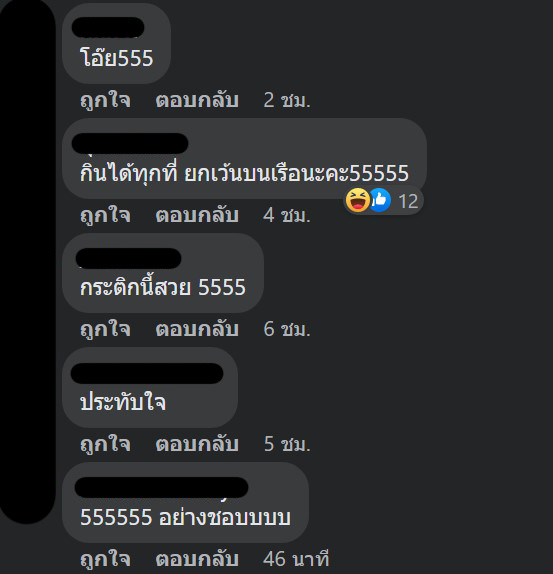The image size is (553, 574).
Task: Open the 2 ชม. timestamp link
Action: point(287,100)
